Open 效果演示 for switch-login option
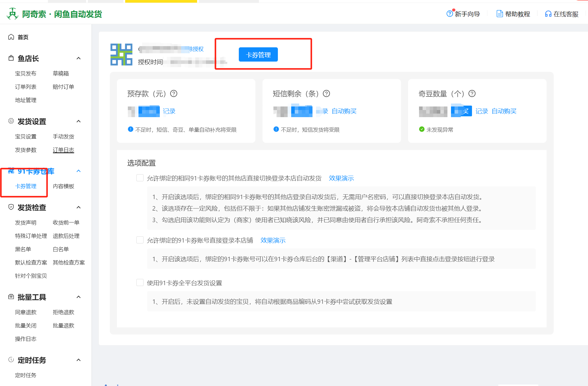 point(341,178)
